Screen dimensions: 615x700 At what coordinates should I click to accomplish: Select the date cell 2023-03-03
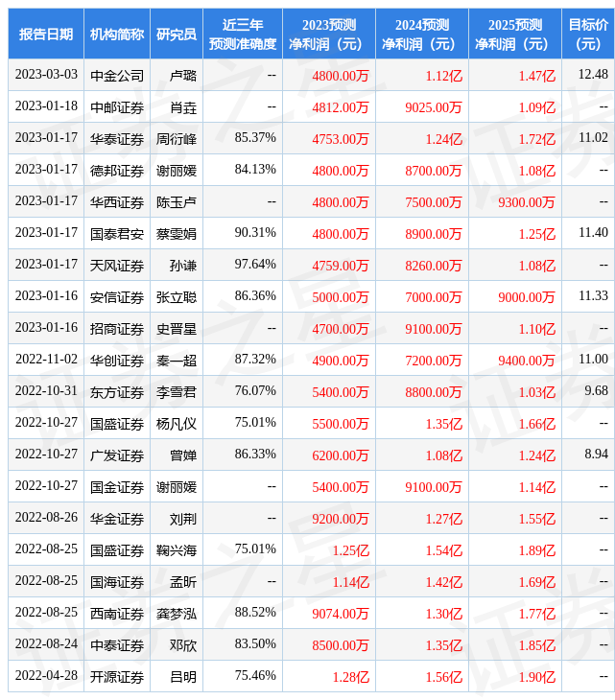tap(45, 75)
